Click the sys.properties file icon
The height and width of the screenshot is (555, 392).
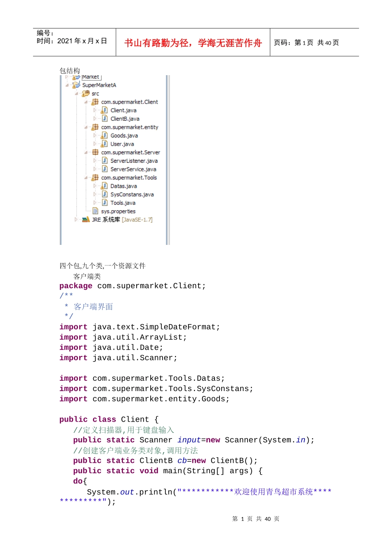(95, 211)
